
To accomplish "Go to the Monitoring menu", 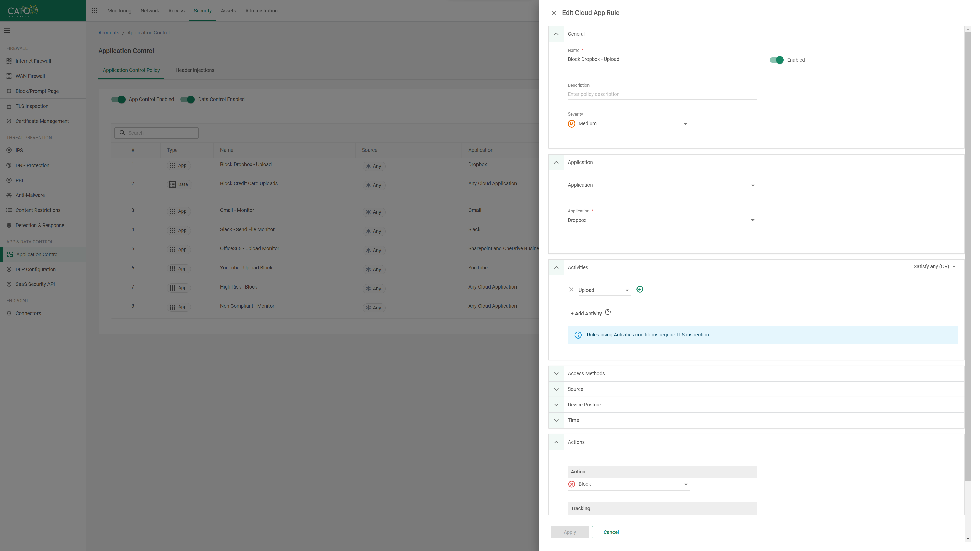I will tap(119, 11).
